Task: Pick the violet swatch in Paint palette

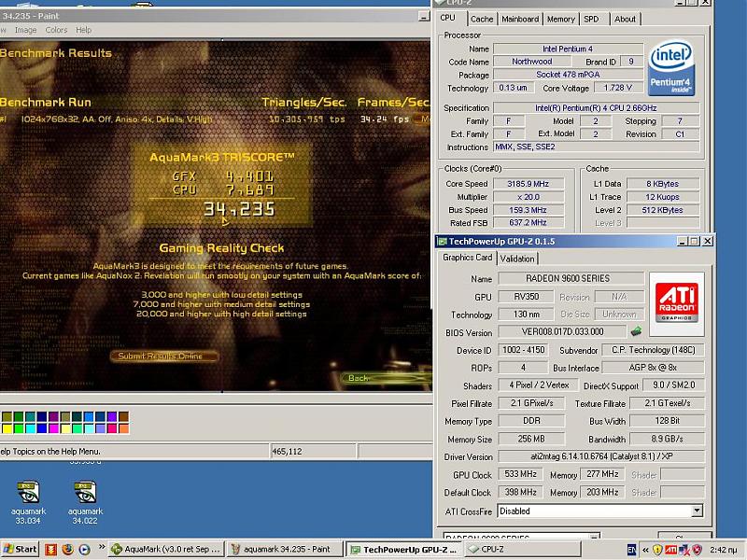Action: click(111, 417)
